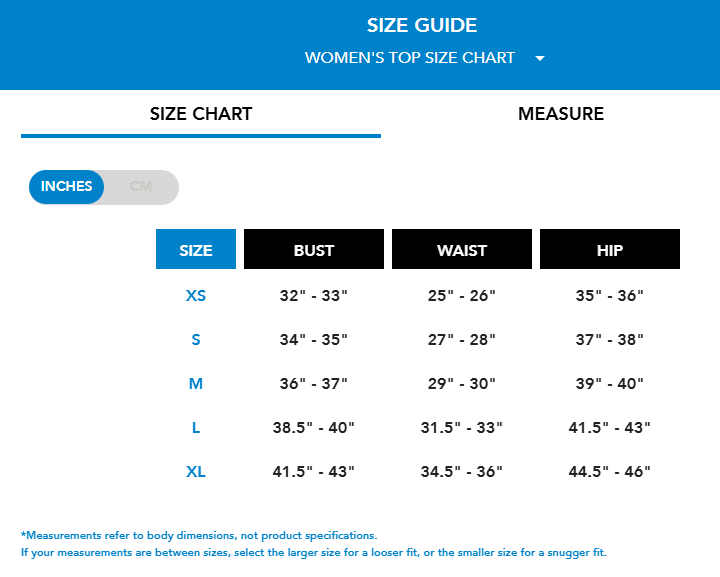The image size is (720, 577).
Task: Select the Inches unit toggle
Action: (67, 187)
